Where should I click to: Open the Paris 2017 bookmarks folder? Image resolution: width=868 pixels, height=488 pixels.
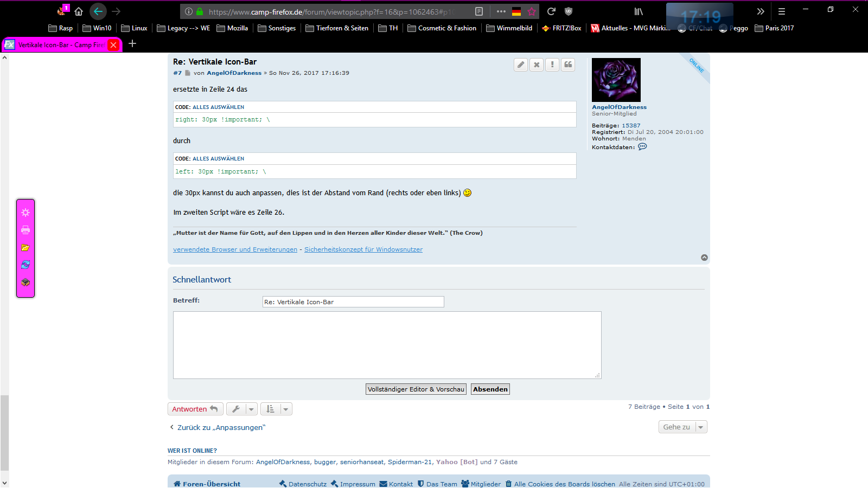click(x=774, y=28)
